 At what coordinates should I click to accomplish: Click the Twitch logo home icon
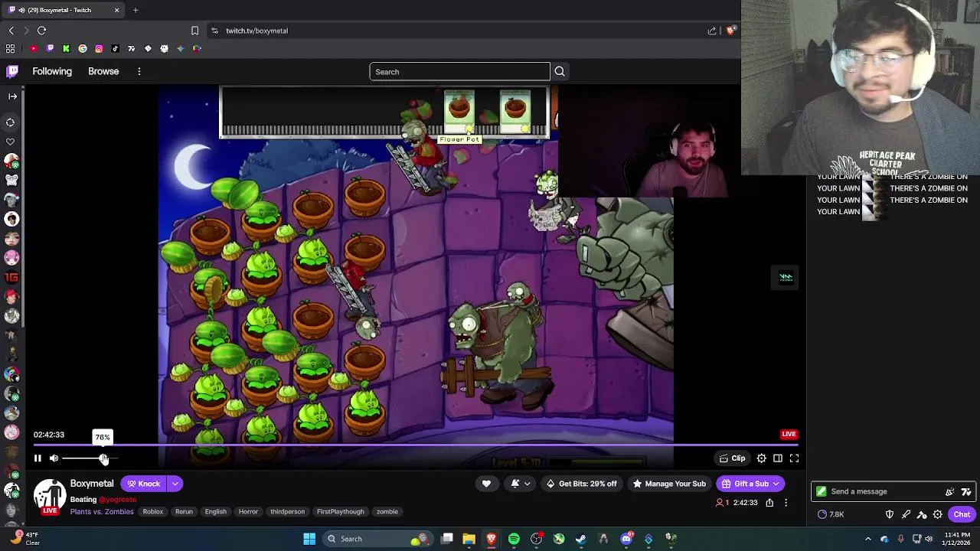tap(12, 71)
